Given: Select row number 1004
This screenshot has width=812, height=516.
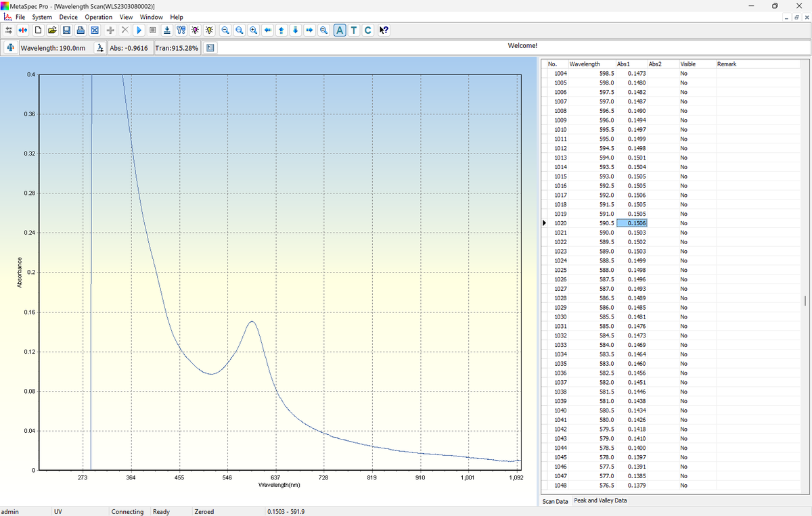Looking at the screenshot, I should point(560,73).
